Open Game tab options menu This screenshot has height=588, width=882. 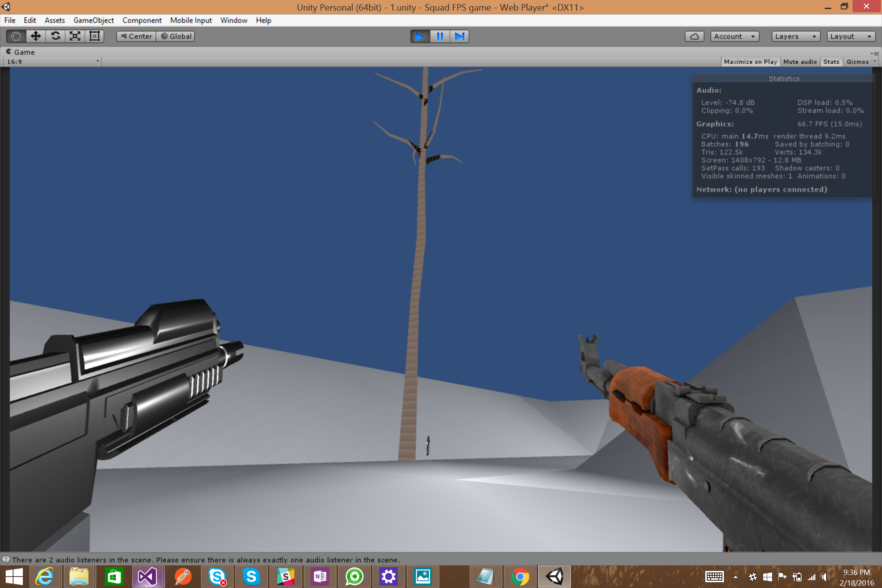(x=875, y=53)
